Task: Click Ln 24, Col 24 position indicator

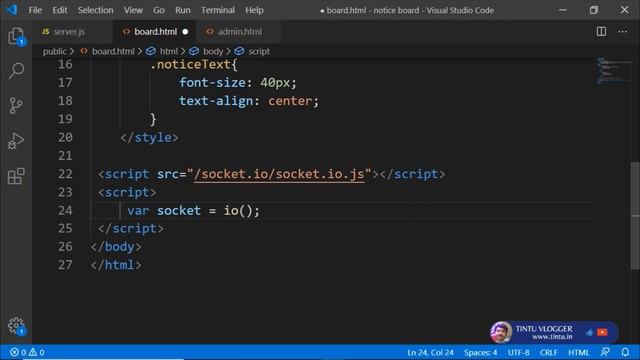Action: (430, 352)
